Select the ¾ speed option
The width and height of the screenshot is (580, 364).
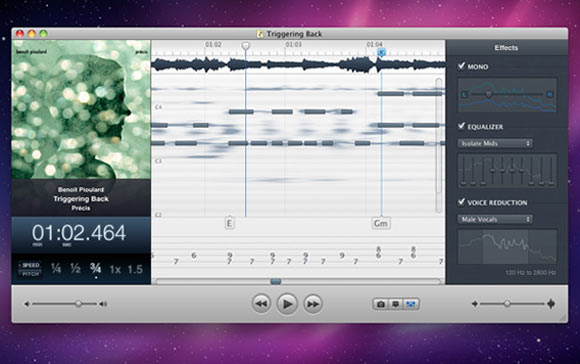pyautogui.click(x=95, y=268)
